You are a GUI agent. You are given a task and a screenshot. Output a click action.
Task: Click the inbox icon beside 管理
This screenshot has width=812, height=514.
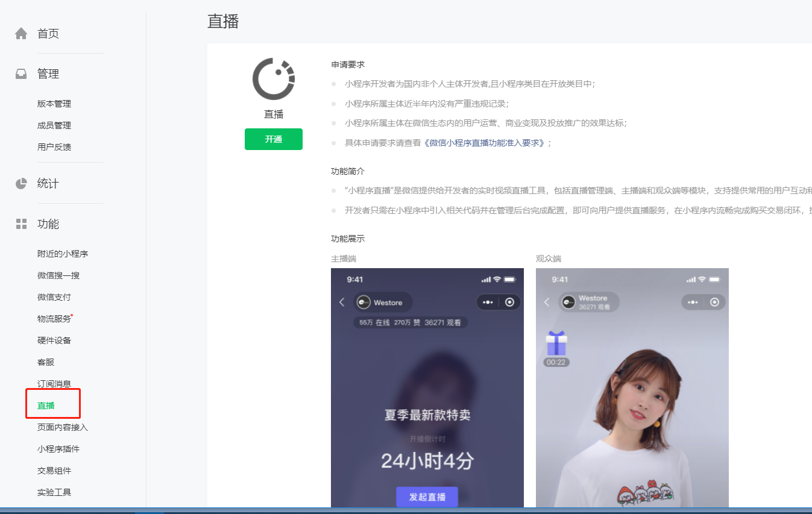click(21, 74)
